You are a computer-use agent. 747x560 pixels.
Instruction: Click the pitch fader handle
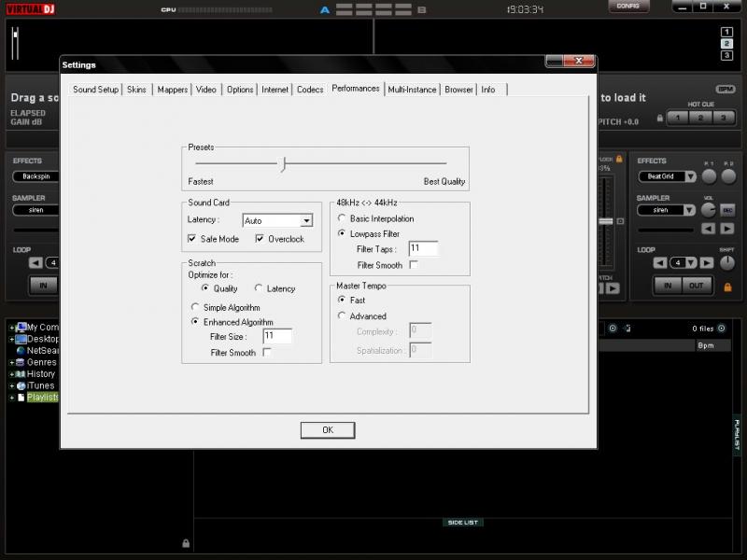point(605,221)
